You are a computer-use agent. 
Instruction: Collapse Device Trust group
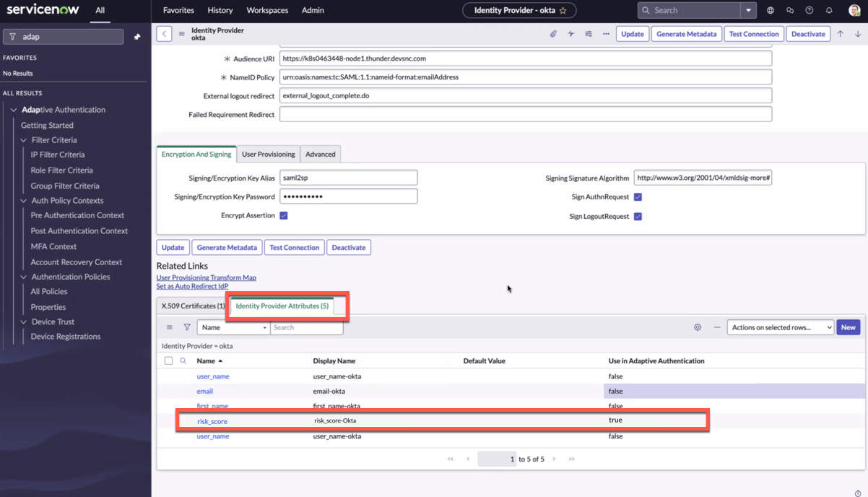24,322
